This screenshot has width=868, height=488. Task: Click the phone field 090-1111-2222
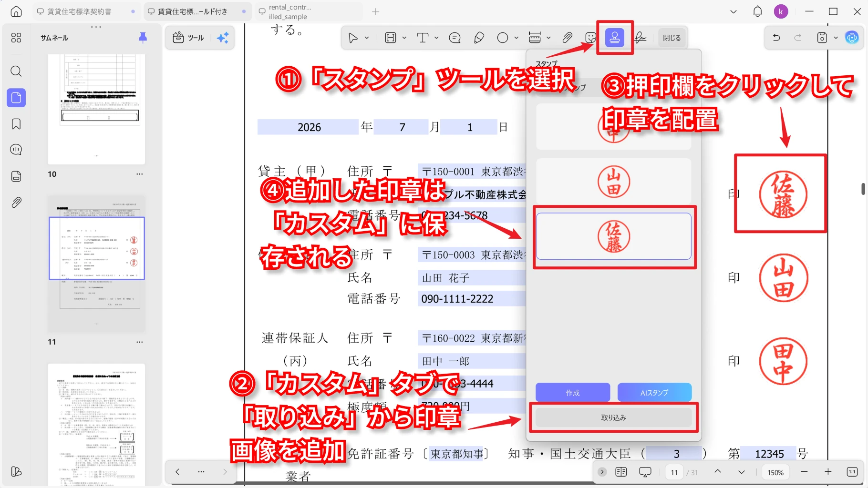(472, 299)
